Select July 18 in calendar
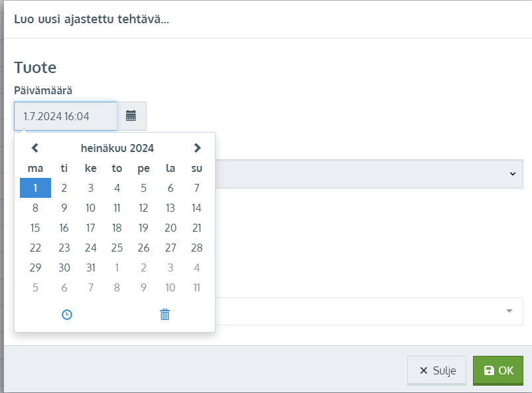Screen dimensions: 532x393 (x=117, y=228)
